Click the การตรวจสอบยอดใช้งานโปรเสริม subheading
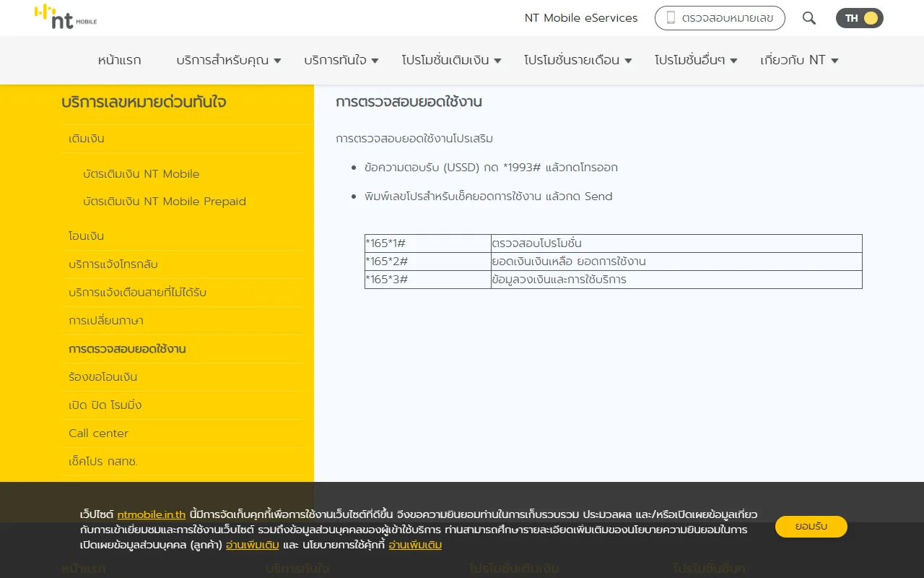The image size is (924, 578). pyautogui.click(x=414, y=139)
